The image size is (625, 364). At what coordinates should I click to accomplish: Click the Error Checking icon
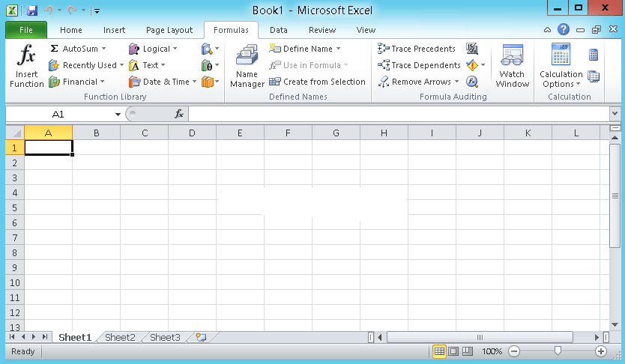472,65
